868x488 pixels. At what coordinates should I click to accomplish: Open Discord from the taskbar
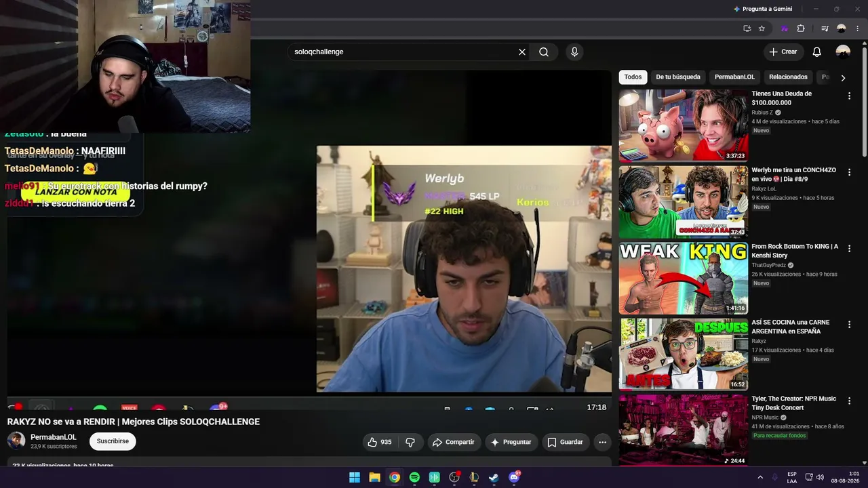[514, 477]
